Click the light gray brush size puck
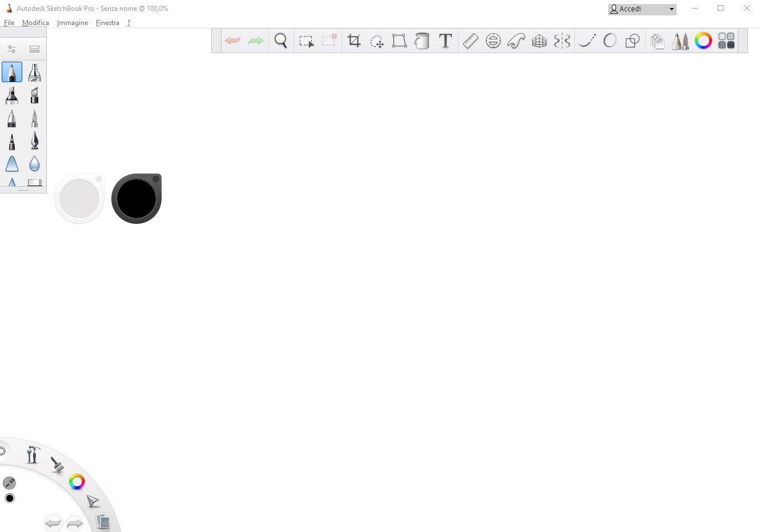Image resolution: width=760 pixels, height=532 pixels. point(79,199)
